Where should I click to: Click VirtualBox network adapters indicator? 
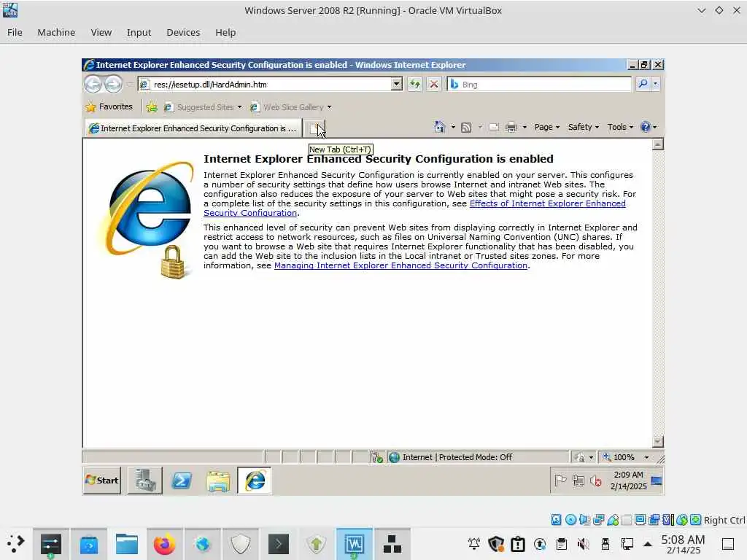coord(598,519)
